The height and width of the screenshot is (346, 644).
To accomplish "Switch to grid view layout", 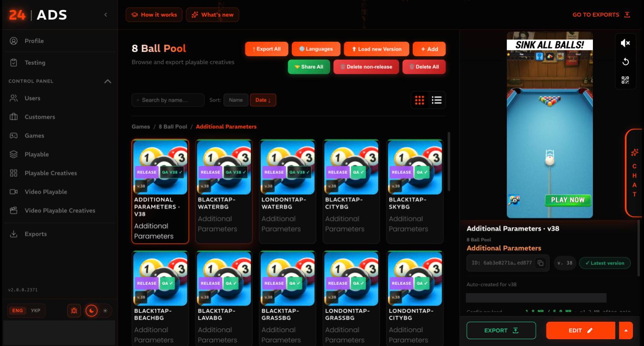I will [x=419, y=100].
